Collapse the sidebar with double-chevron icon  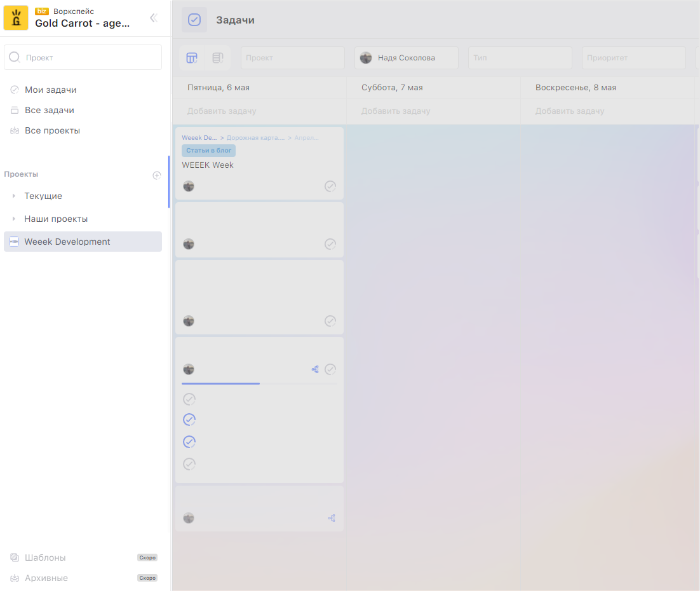153,18
